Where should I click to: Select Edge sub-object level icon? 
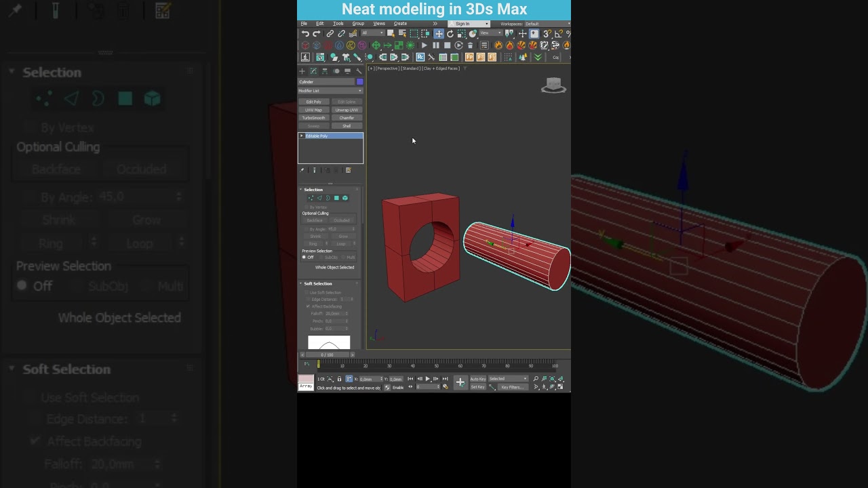coord(319,198)
